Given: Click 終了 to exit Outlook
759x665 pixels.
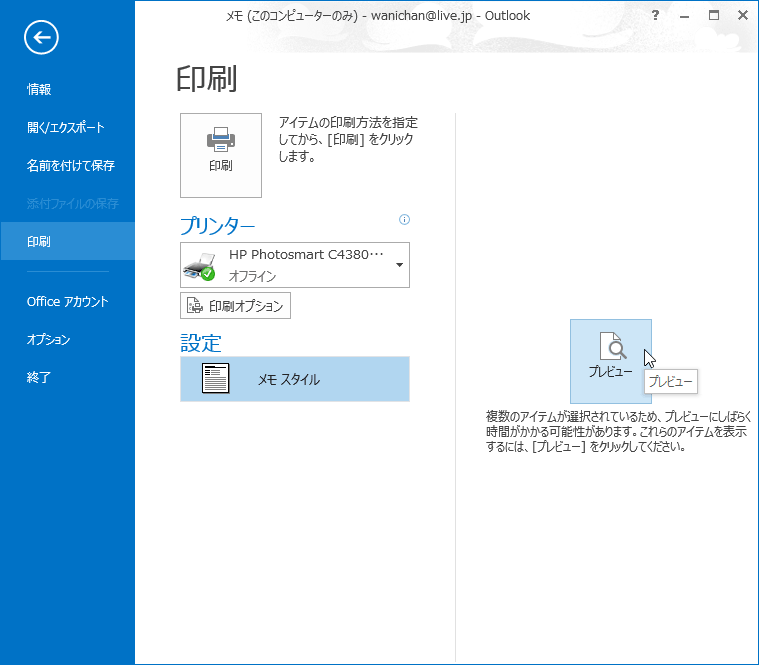Looking at the screenshot, I should (67, 377).
